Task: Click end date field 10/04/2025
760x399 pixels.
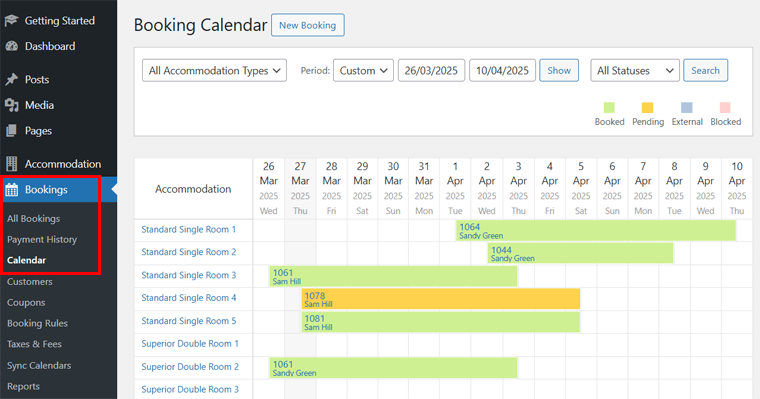Action: coord(502,71)
